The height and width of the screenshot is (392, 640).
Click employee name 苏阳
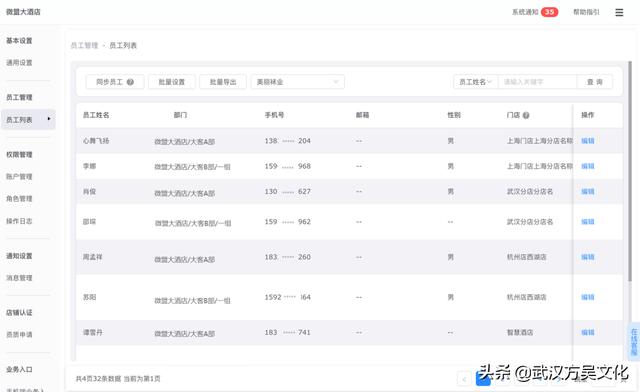89,297
